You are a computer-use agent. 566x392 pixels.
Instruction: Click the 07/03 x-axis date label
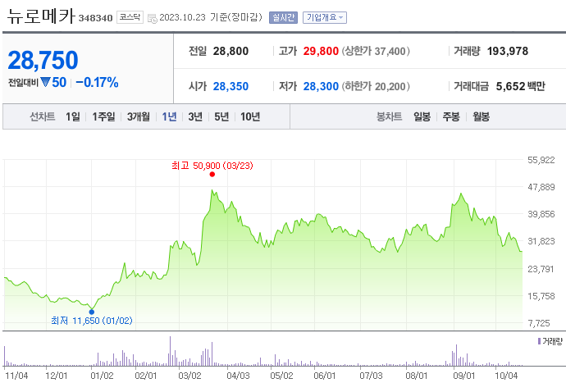[371, 376]
